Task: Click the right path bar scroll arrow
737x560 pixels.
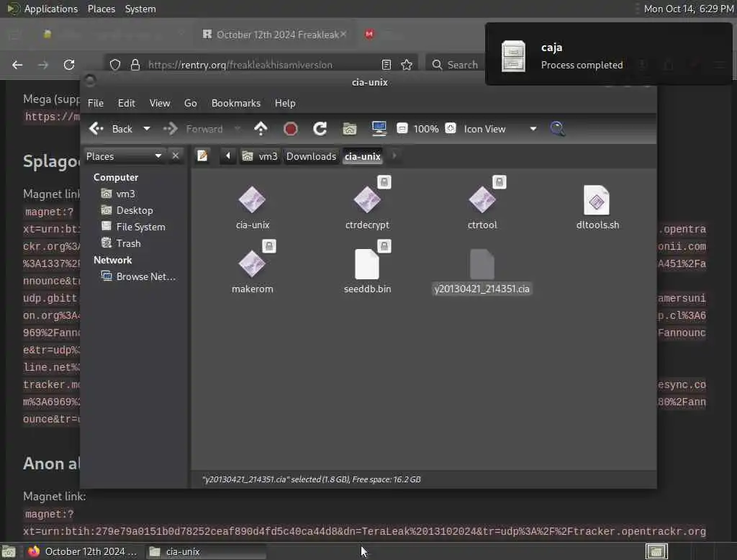Action: (394, 155)
